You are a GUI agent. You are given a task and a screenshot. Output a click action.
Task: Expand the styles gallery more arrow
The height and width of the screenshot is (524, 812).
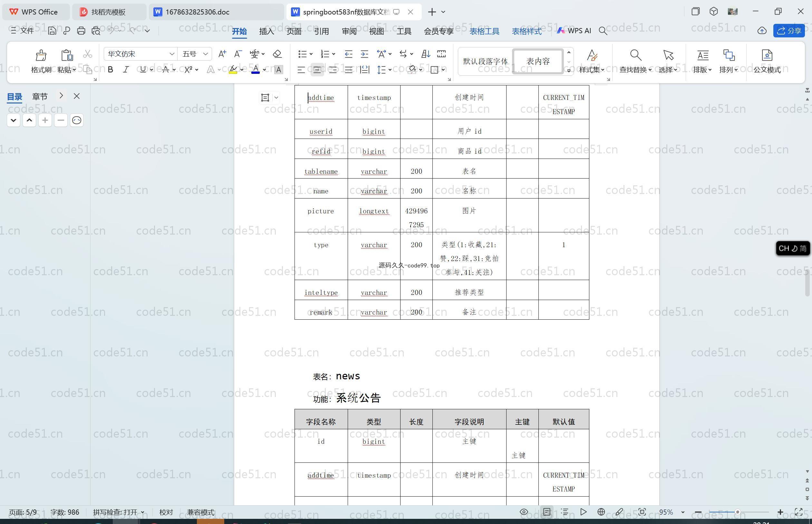pos(569,71)
